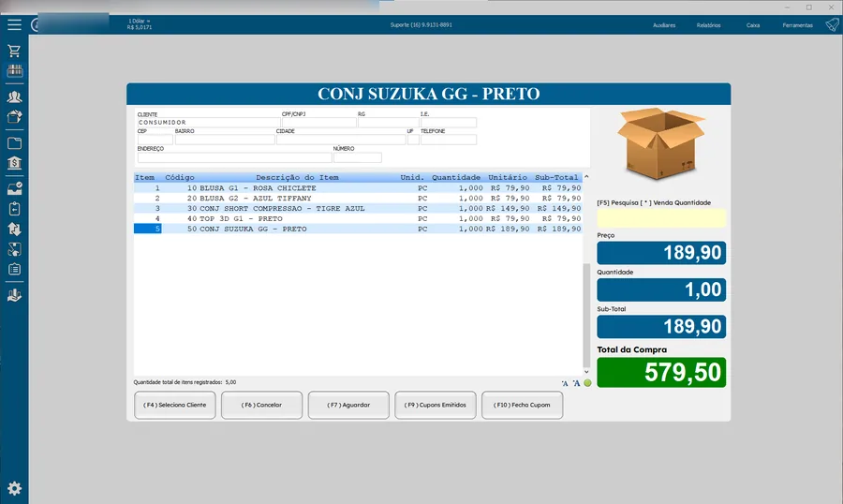Image resolution: width=843 pixels, height=504 pixels.
Task: Click the TELEFONE input field
Action: (x=449, y=140)
